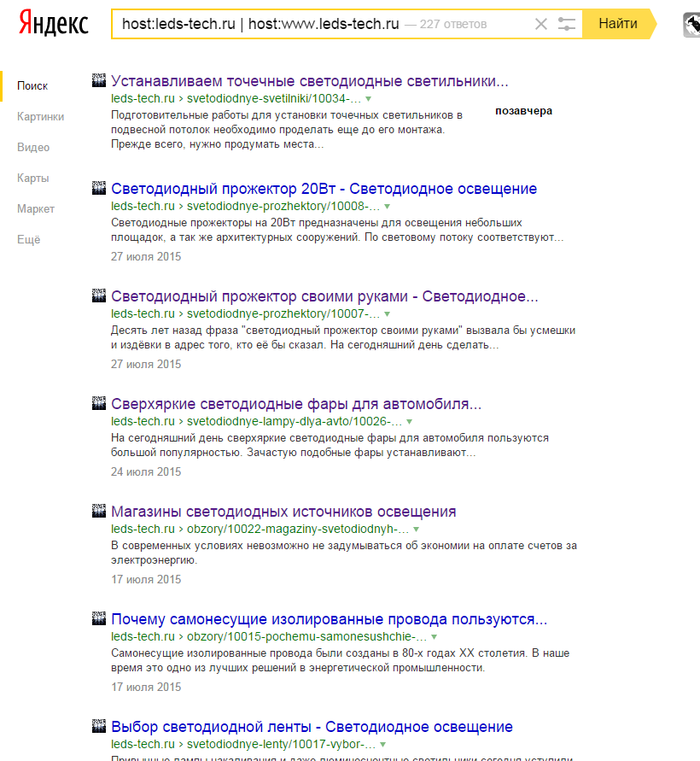Click obzory/10022-magaziny-svetodiodnyh URL path
The image size is (700, 761).
pyautogui.click(x=298, y=530)
